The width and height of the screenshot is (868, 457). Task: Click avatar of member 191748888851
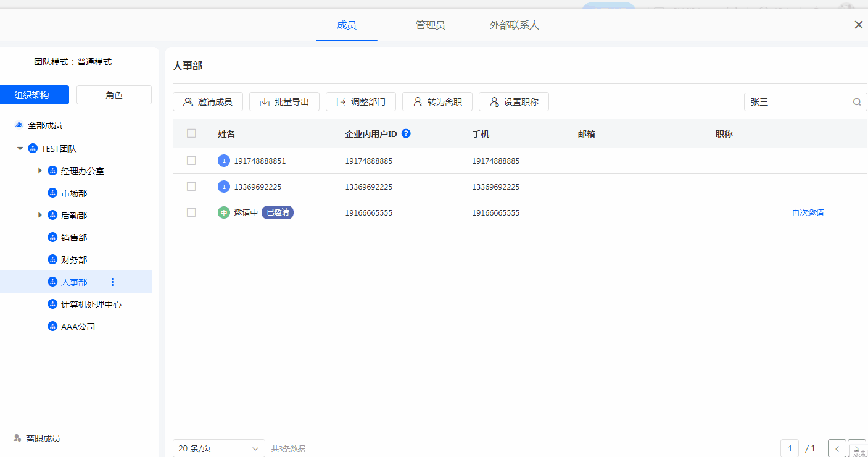tap(224, 161)
